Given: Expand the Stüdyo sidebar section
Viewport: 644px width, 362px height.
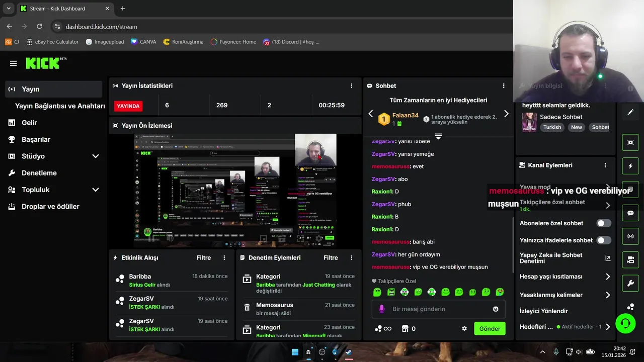Looking at the screenshot, I should (96, 156).
